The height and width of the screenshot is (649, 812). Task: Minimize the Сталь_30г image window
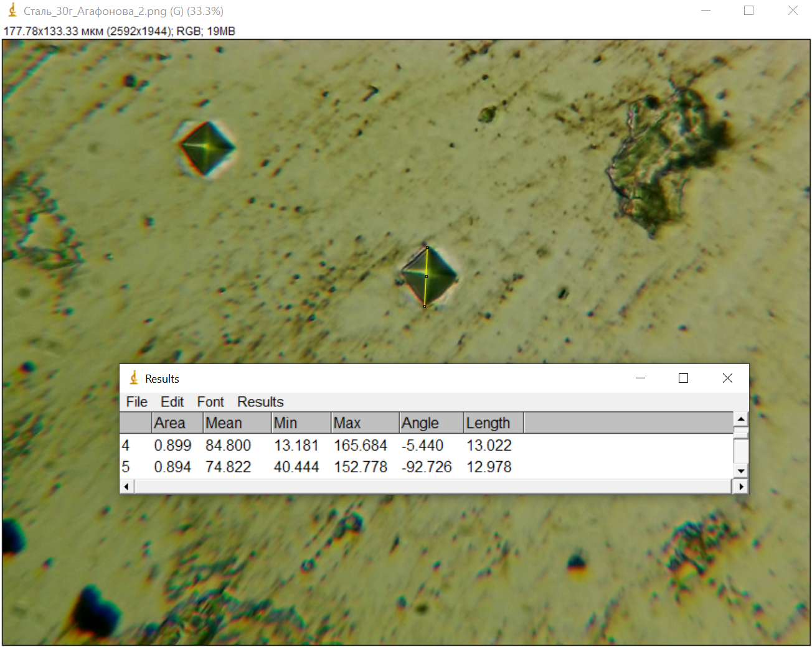coord(706,11)
